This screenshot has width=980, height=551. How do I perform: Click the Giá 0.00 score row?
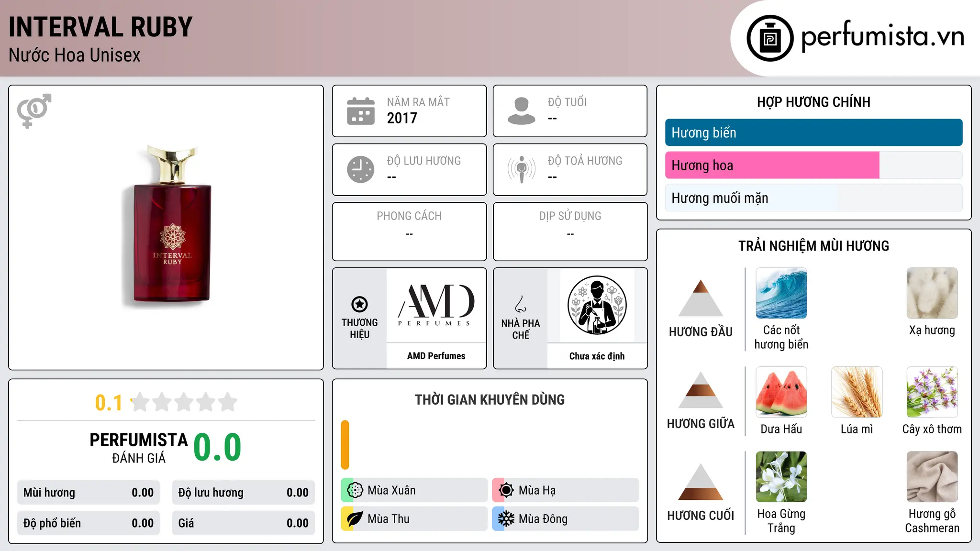(243, 523)
